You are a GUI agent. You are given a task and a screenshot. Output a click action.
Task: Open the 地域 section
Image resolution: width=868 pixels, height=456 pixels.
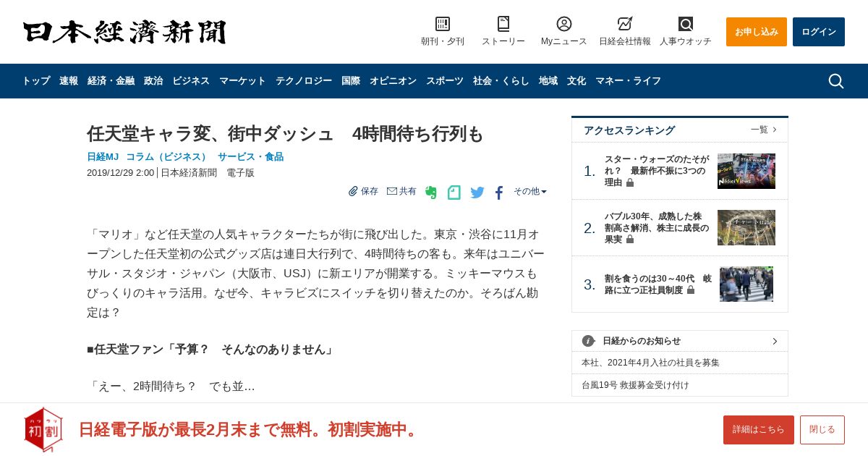548,81
